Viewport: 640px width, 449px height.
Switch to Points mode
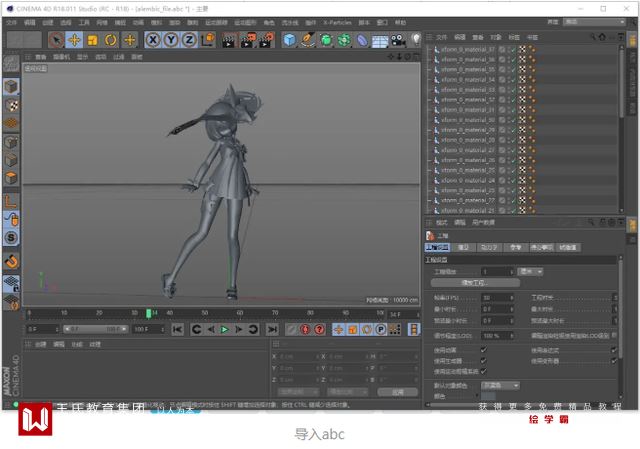coord(11,142)
